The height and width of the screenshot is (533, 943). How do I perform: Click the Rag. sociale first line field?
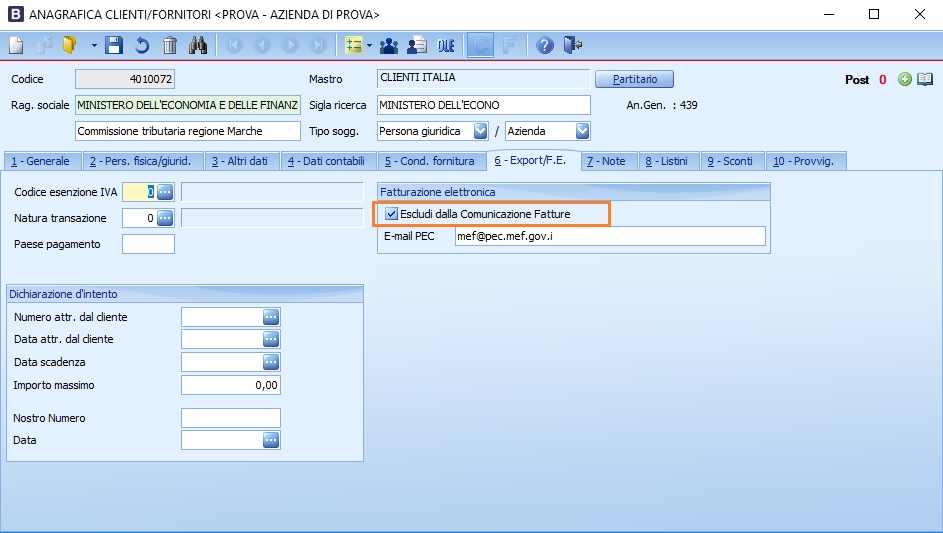coord(188,105)
